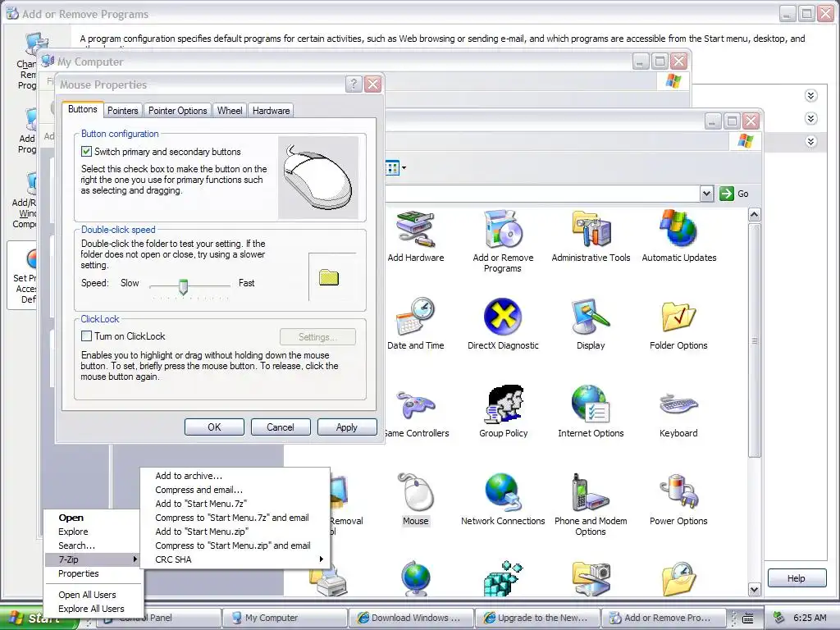Click the test folder in Double-click speed

pos(329,277)
